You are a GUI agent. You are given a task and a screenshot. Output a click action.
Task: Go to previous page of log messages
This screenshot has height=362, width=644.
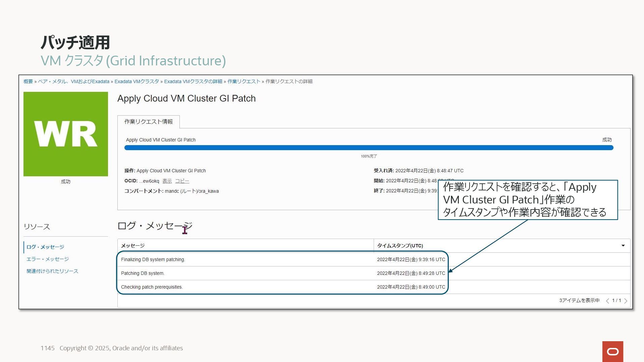(607, 301)
